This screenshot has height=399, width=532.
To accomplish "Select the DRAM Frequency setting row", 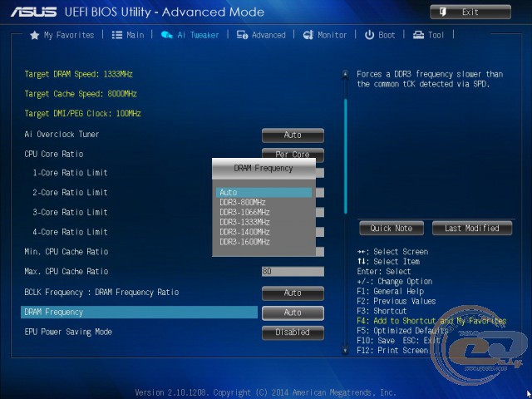I will point(139,313).
